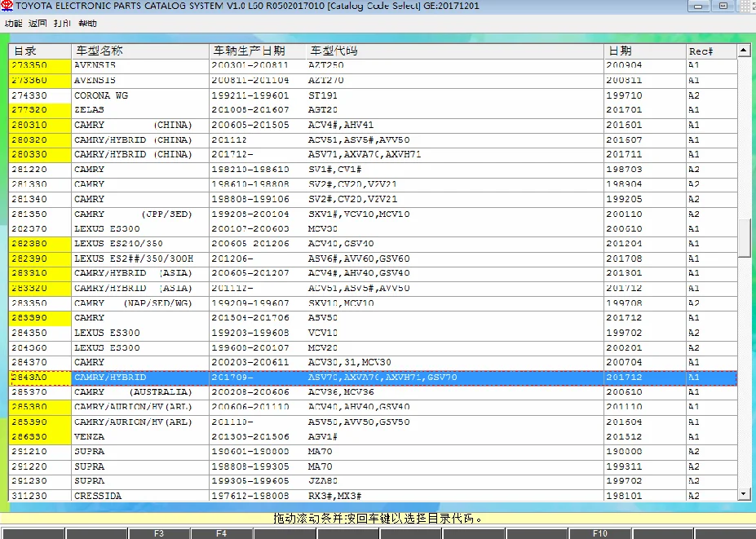
Task: Click LEXUS ES240/350 model name
Action: (x=118, y=244)
